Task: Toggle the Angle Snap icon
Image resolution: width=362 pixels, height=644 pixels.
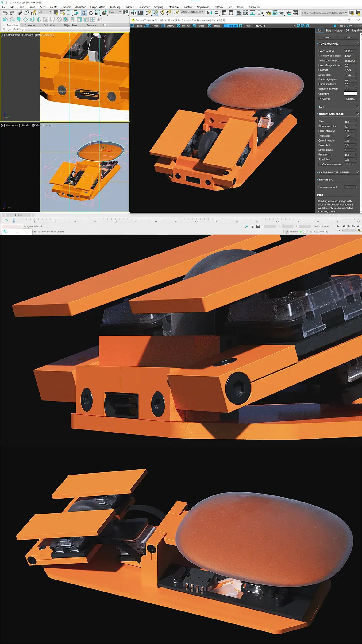Action: [155, 13]
